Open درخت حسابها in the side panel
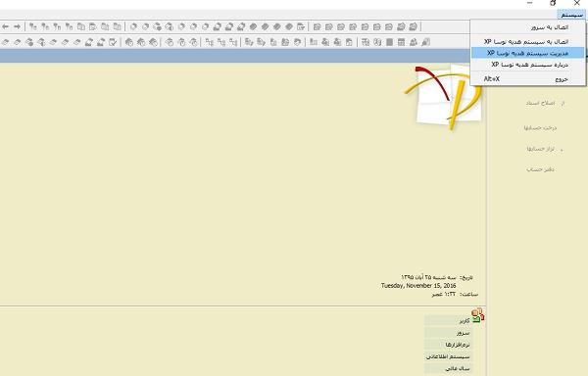The image size is (588, 376). tap(540, 127)
